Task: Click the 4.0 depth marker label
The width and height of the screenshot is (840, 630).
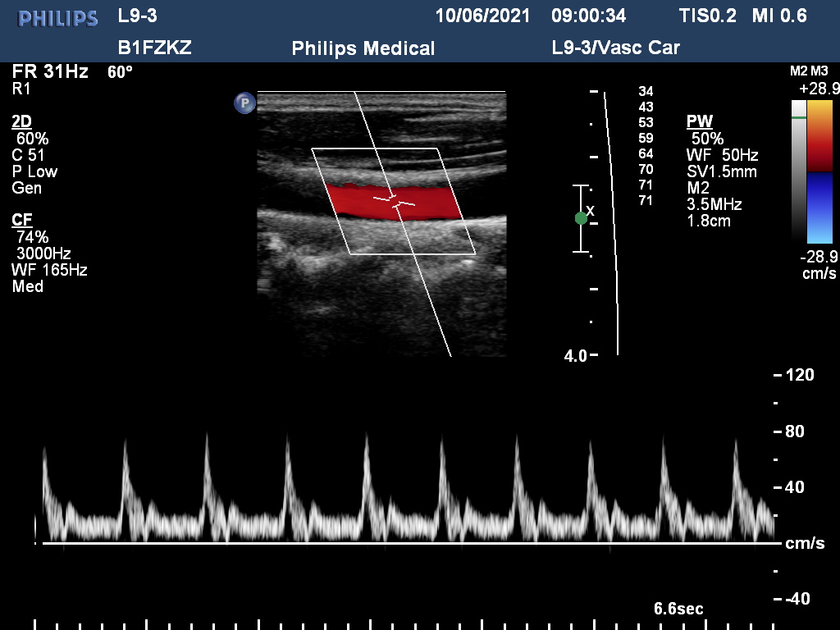Action: tap(575, 356)
